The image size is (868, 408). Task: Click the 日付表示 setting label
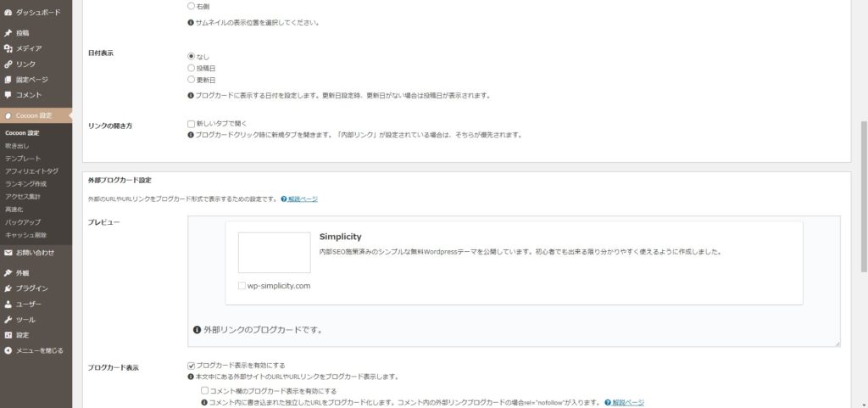pyautogui.click(x=101, y=53)
